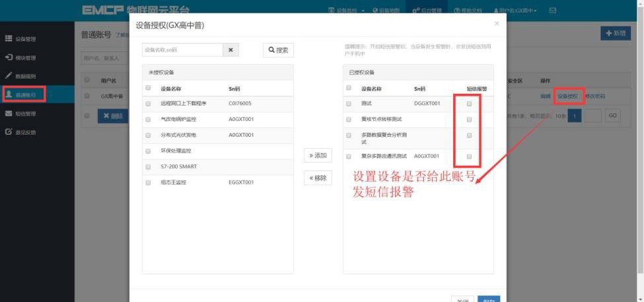Screen dimensions: 644x302
Task: Click the 搜索 magnifier button
Action: click(x=278, y=50)
